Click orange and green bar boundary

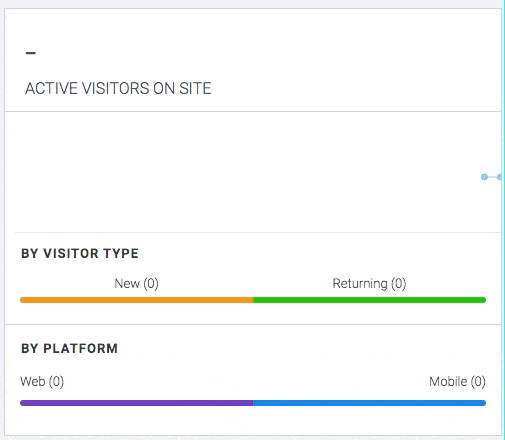tap(253, 300)
